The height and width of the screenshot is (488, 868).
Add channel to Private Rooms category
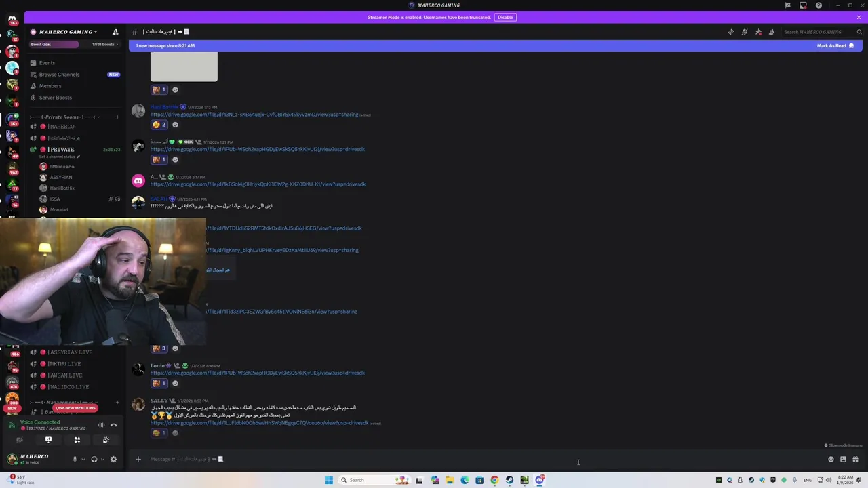117,117
